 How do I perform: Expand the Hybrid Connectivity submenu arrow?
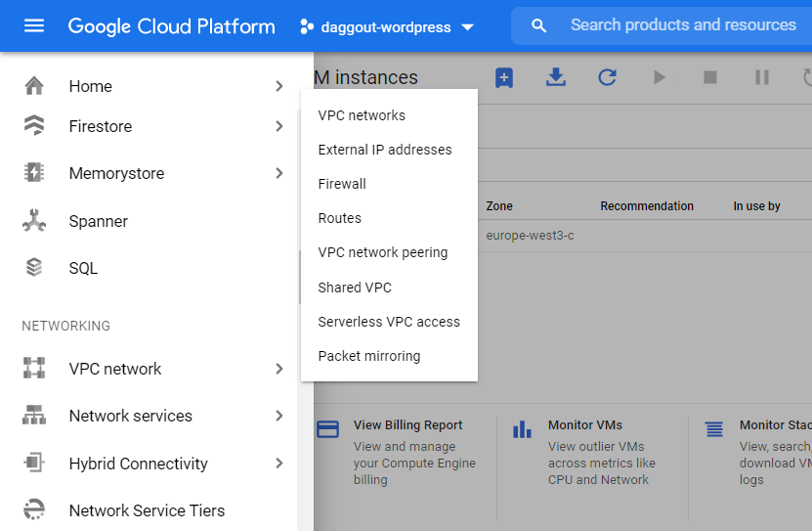(x=279, y=464)
